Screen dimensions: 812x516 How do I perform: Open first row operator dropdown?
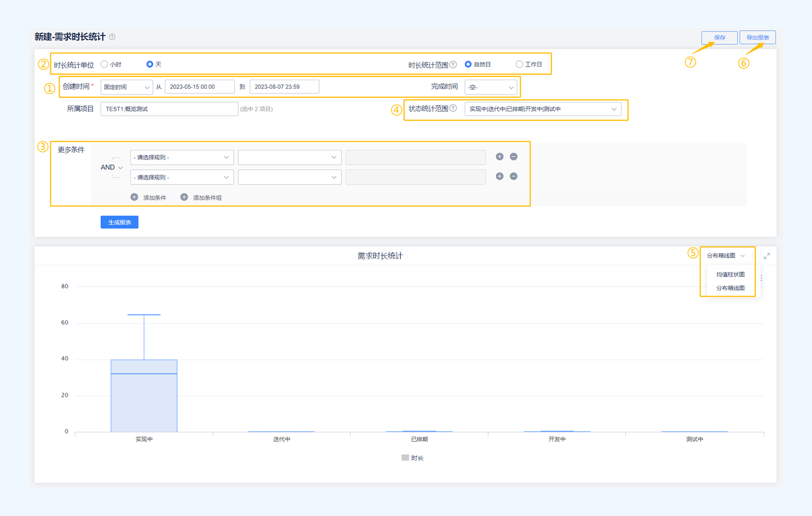pos(289,157)
